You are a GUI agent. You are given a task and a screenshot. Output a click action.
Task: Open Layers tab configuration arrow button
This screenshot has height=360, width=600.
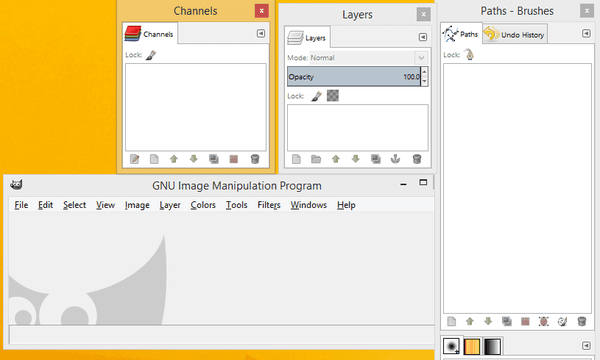[422, 37]
